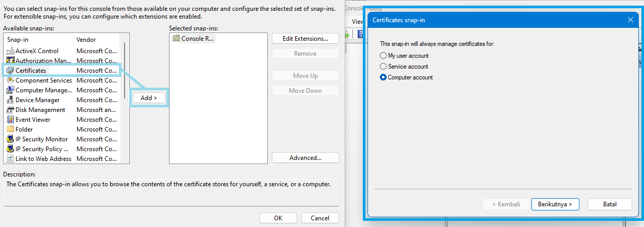Viewport: 644px width, 227px height.
Task: Select the Computer Management snap-in icon
Action: point(10,90)
